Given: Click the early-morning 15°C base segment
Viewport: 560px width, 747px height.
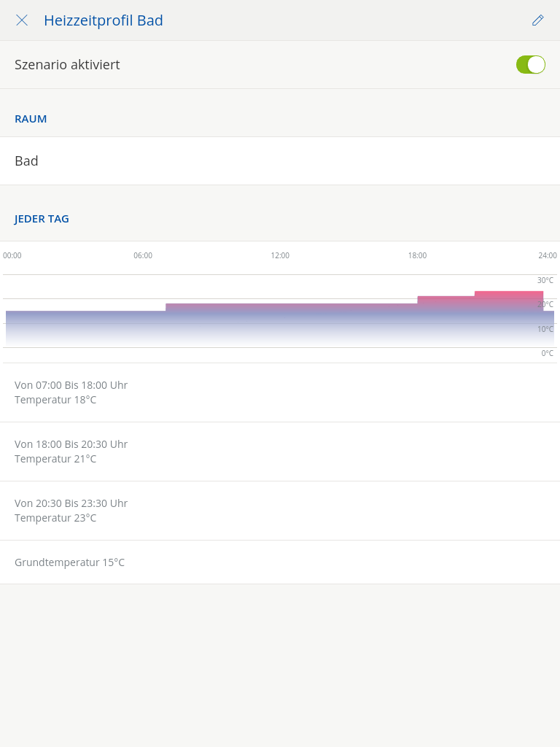Looking at the screenshot, I should pyautogui.click(x=86, y=328).
